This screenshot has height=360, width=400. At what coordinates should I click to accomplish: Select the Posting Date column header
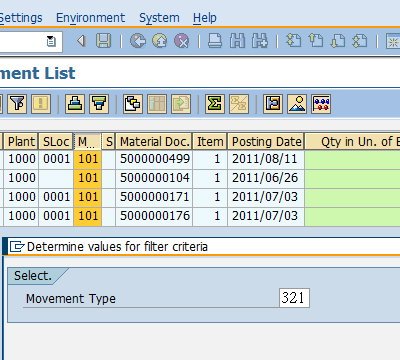266,142
